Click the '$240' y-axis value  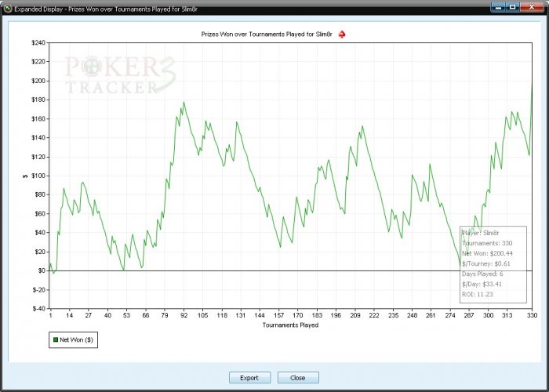(38, 42)
